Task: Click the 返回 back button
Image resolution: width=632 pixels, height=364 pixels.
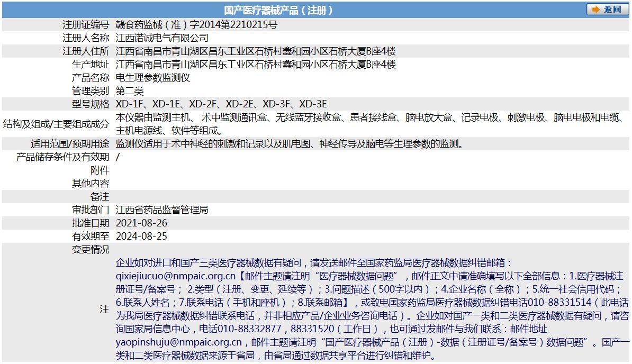Action: (x=607, y=10)
